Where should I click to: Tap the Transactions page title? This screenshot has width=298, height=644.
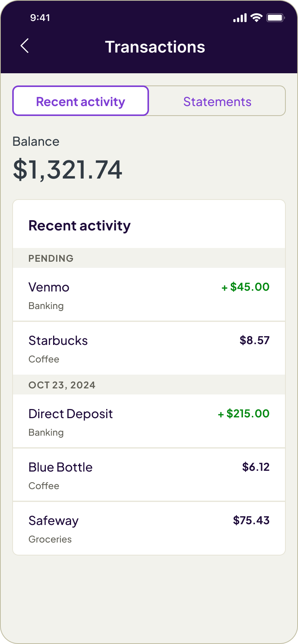pos(155,47)
